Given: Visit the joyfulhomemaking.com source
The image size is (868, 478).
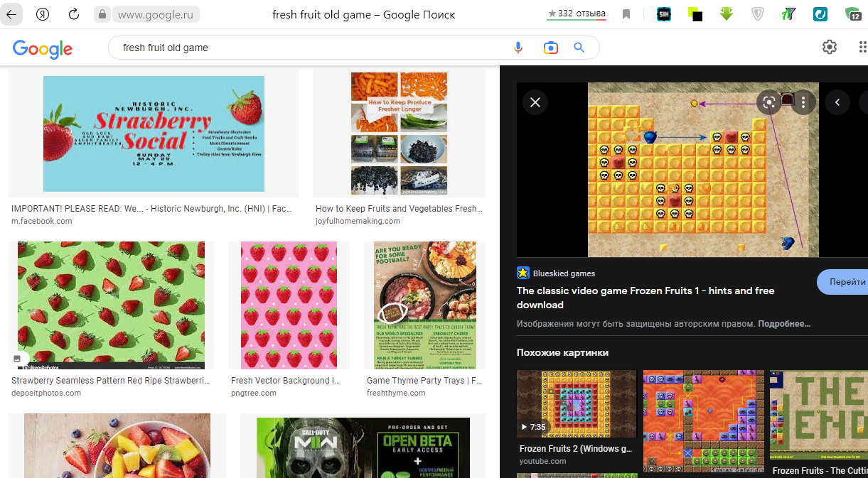Looking at the screenshot, I should (358, 221).
